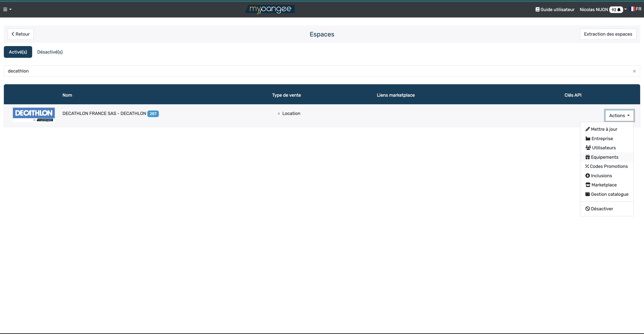This screenshot has height=334, width=644.
Task: Open the Guide utilisateur link
Action: pyautogui.click(x=555, y=10)
